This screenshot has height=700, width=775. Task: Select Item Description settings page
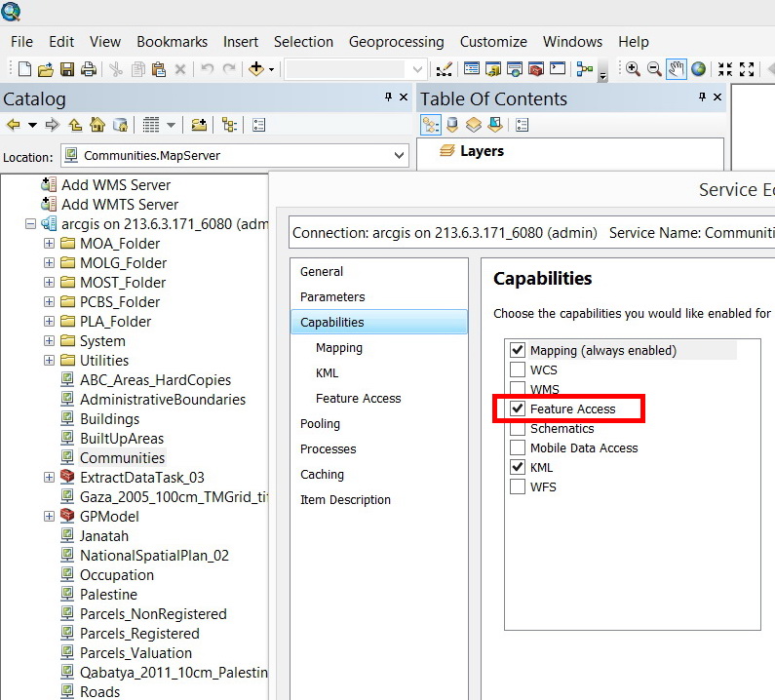[x=345, y=500]
